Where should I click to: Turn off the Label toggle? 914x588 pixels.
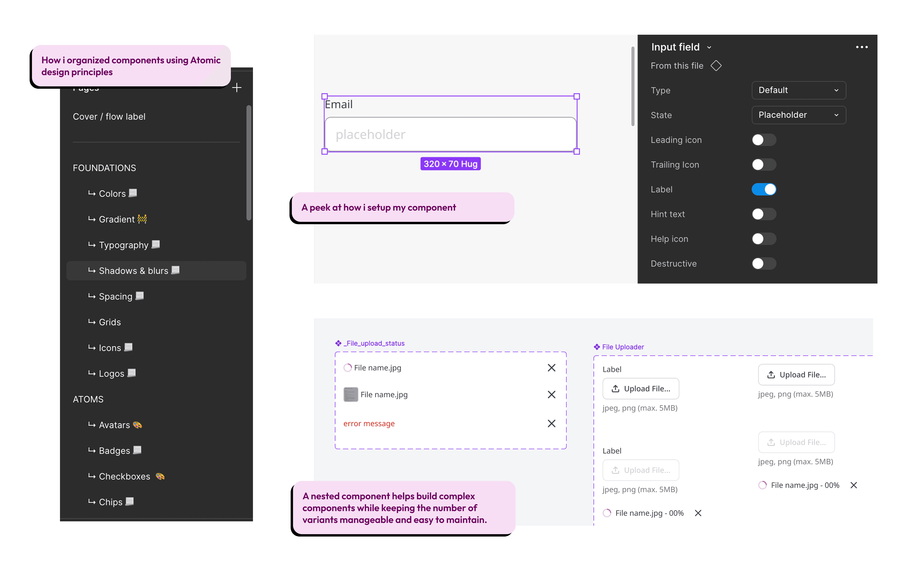coord(763,189)
